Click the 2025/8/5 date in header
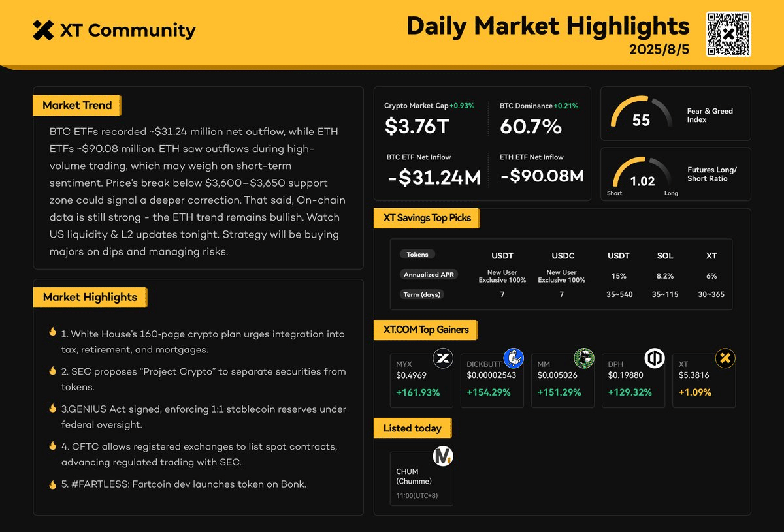 pos(659,50)
